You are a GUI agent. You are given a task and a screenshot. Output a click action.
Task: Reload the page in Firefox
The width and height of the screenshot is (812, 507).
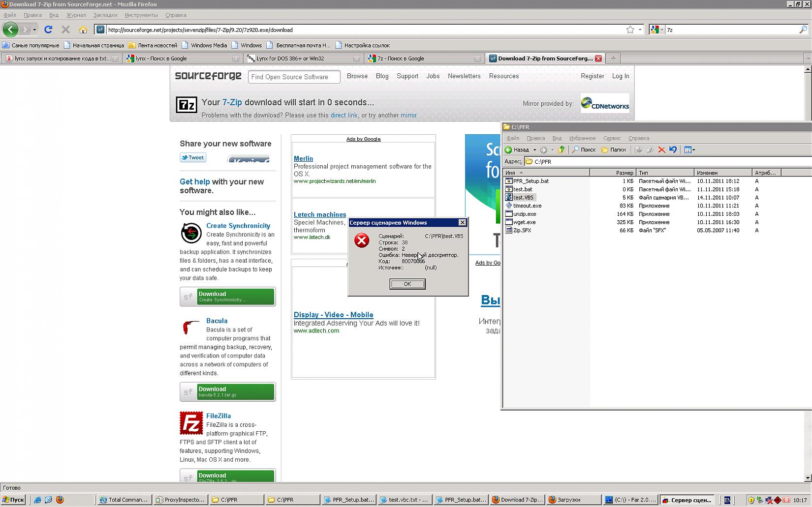click(x=48, y=30)
